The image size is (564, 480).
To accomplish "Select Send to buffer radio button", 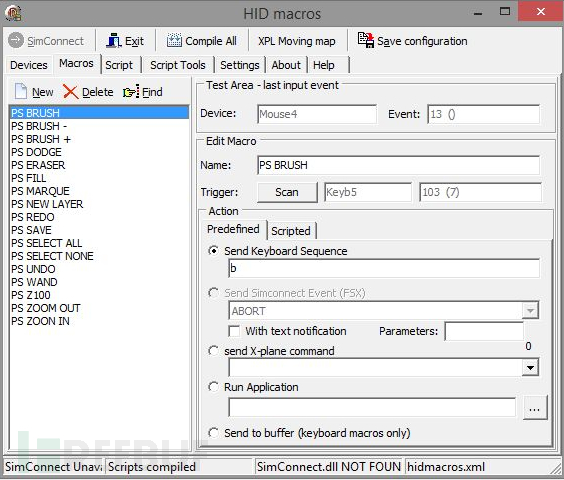I will (213, 433).
